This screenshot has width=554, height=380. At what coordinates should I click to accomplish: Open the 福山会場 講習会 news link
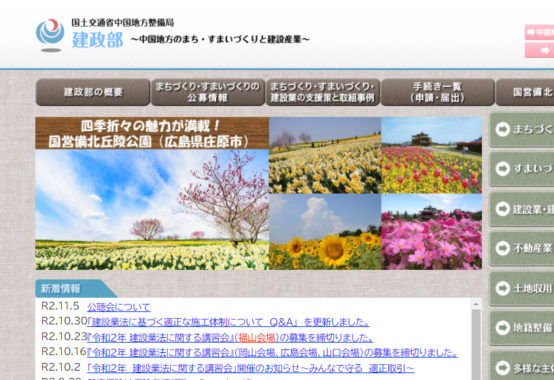pyautogui.click(x=230, y=338)
